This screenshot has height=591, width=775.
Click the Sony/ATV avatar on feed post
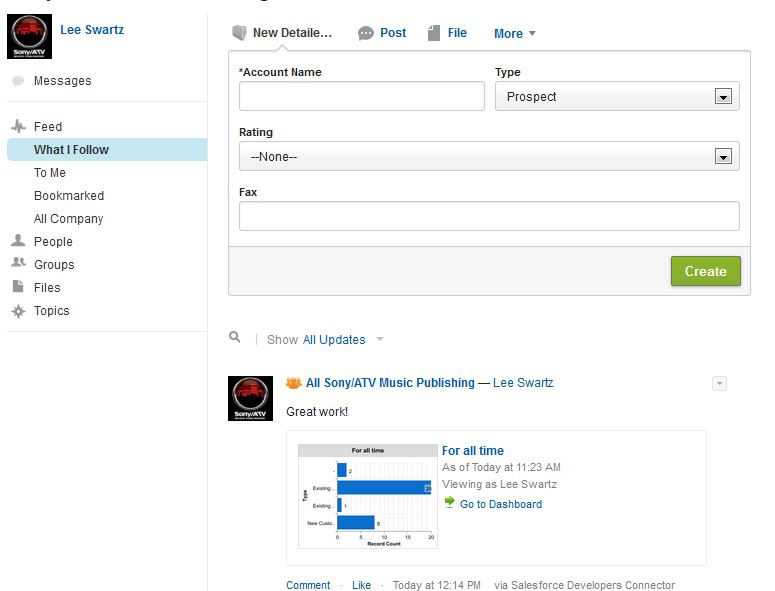click(x=250, y=398)
